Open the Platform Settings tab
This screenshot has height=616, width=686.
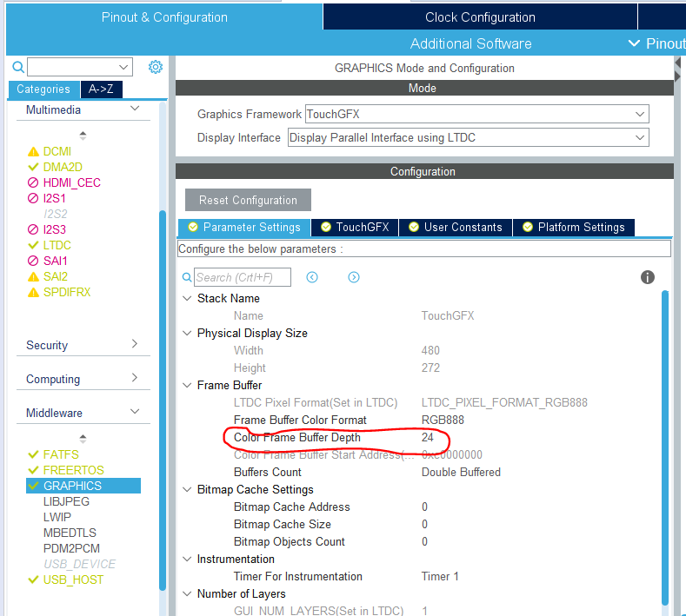(574, 228)
